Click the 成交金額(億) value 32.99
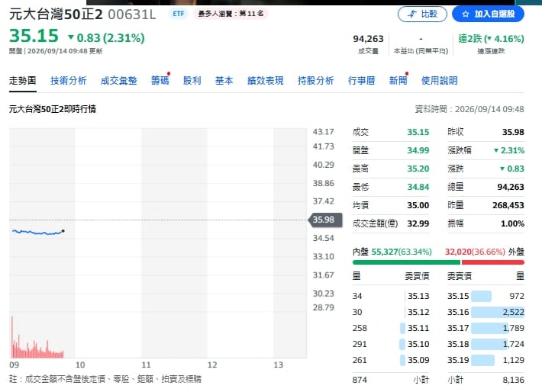Viewport: 542px width, 392px height. coord(418,223)
